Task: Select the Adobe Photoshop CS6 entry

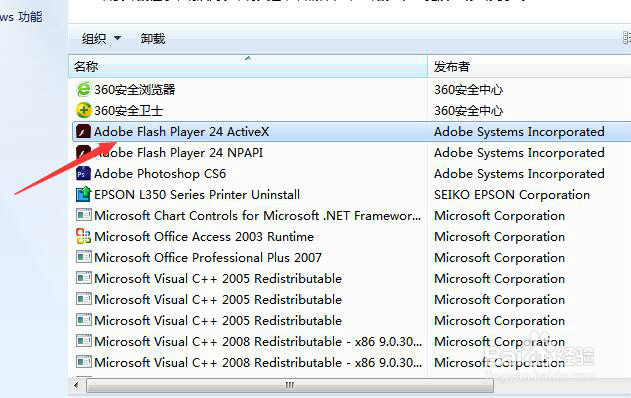Action: (x=351, y=173)
